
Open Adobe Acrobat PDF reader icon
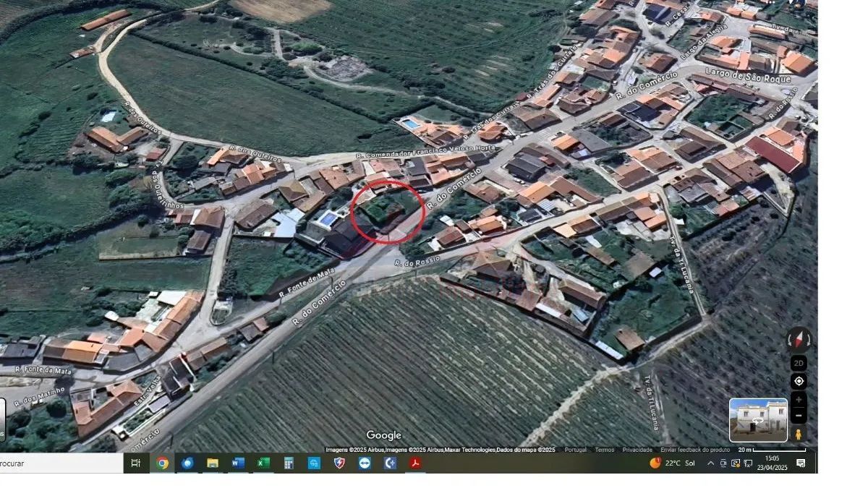[x=415, y=463]
